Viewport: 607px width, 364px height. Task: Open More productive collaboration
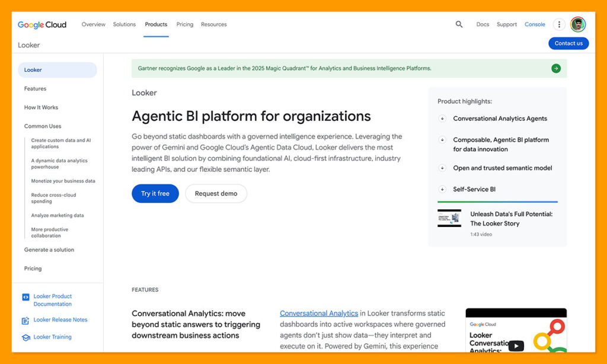pos(50,233)
